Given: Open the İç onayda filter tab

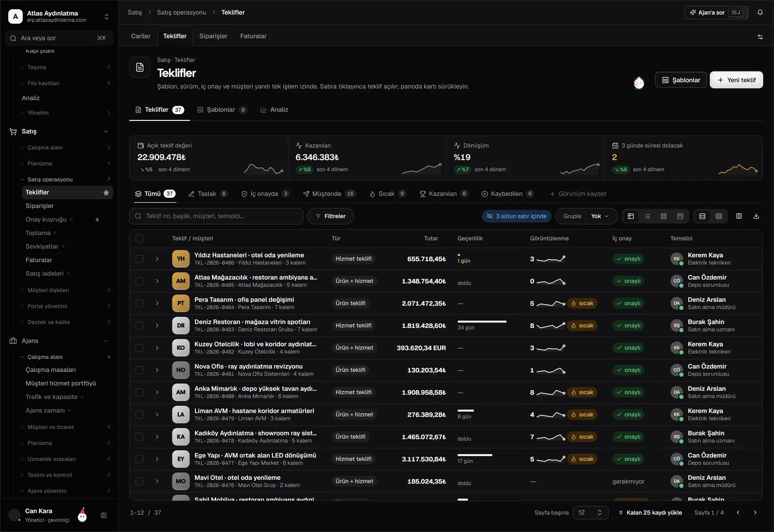Looking at the screenshot, I should click(x=265, y=194).
